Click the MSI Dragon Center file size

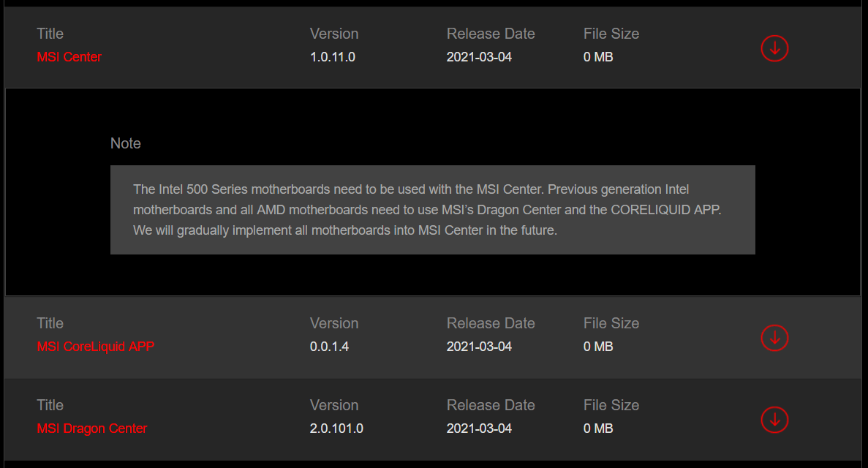598,429
